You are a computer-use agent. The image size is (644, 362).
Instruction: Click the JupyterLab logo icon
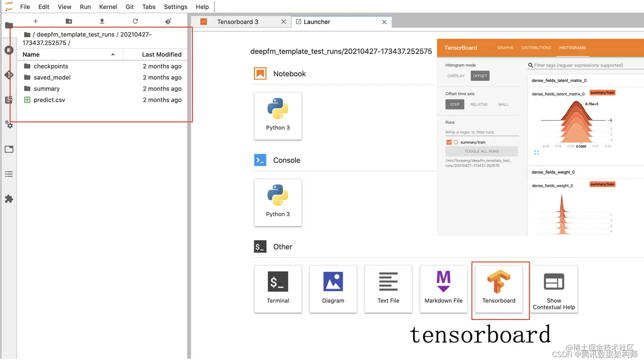click(9, 7)
